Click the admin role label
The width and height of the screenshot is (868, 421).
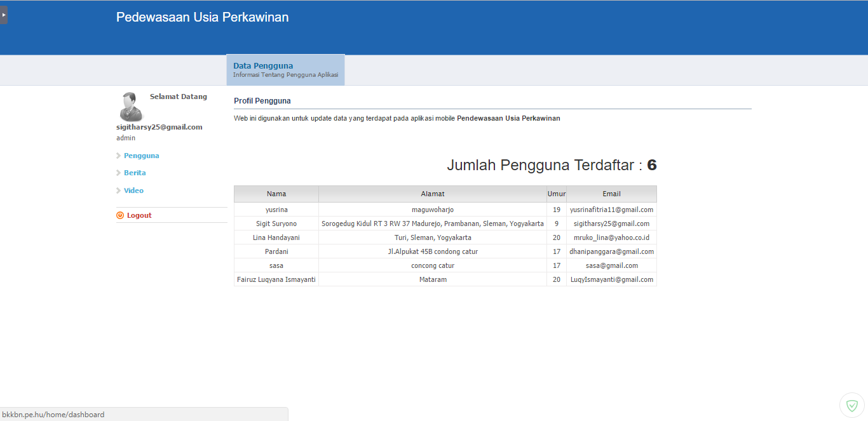tap(126, 138)
